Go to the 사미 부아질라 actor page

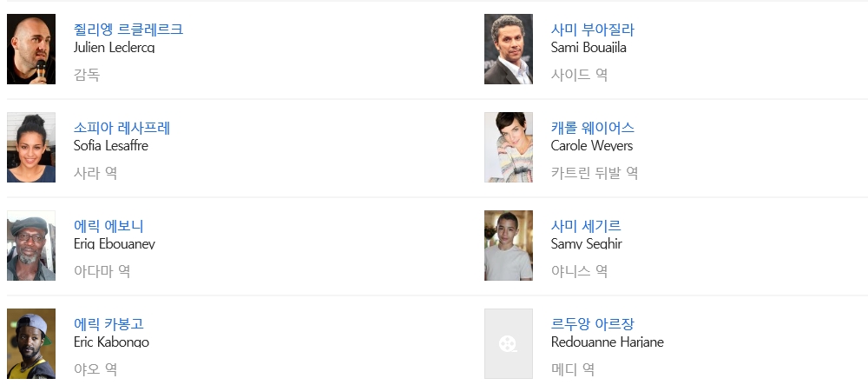click(x=593, y=30)
